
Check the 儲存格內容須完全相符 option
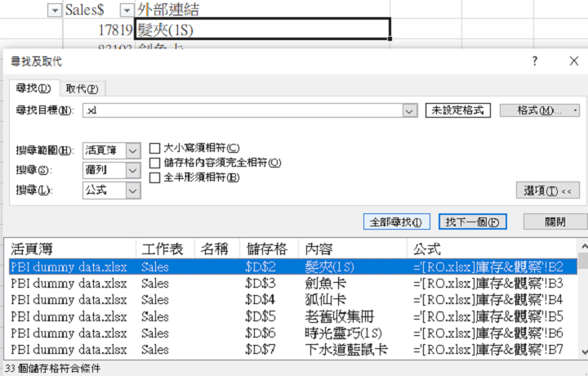coord(155,163)
